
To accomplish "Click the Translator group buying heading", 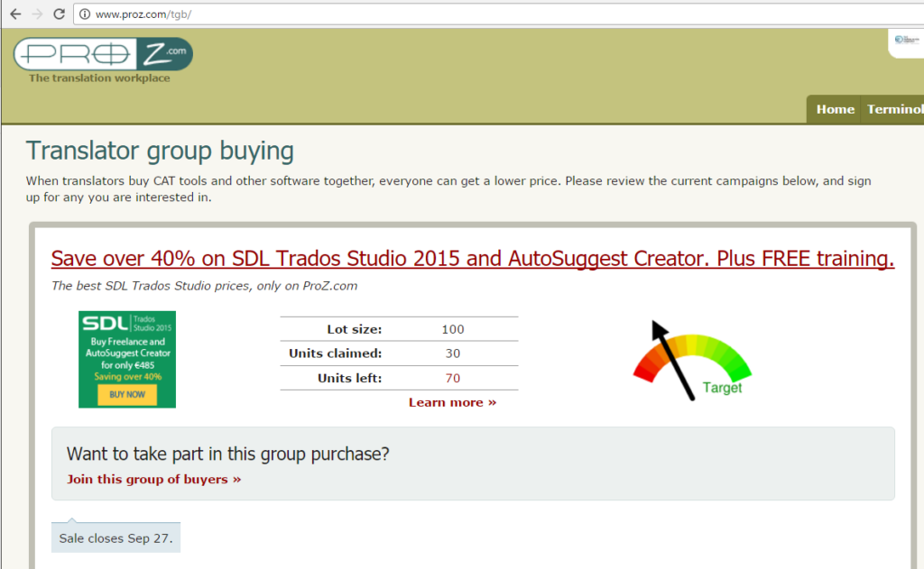I will tap(160, 151).
